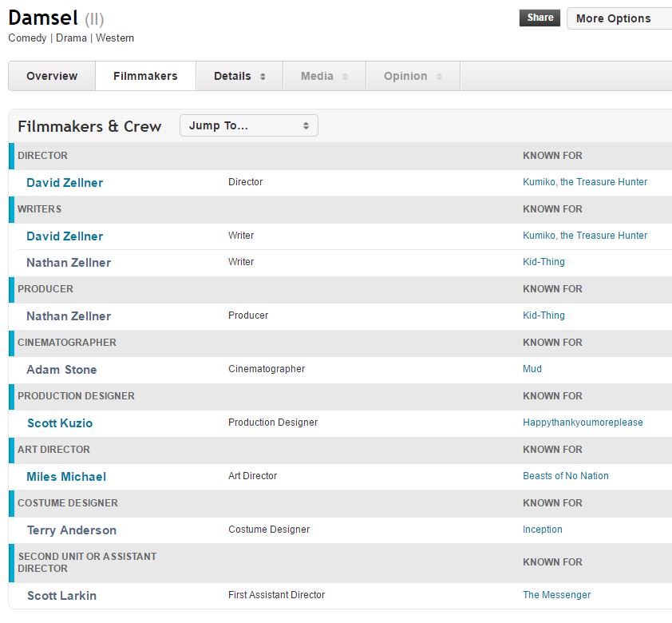Expand the Opinion tab dropdown arrow
Screen dimensions: 672x623
point(439,76)
